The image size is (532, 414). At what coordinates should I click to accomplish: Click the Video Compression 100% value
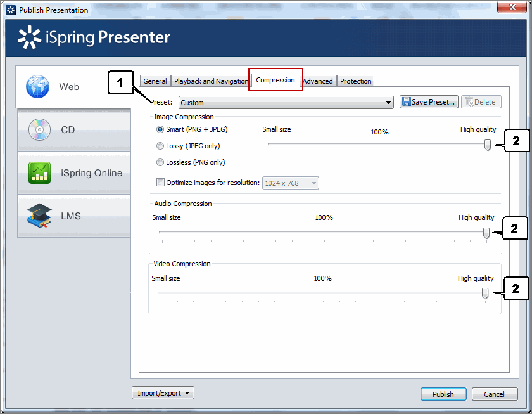pos(322,278)
